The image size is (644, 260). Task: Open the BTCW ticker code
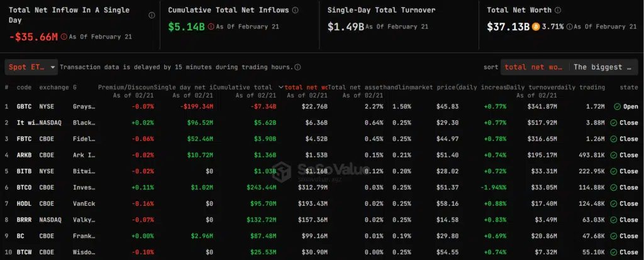[x=25, y=252]
